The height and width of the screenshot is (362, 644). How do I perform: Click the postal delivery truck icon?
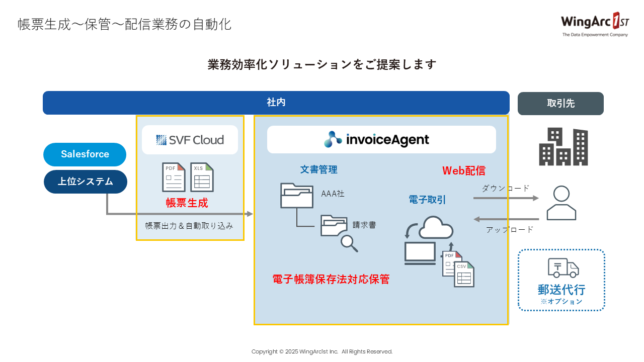coord(563,267)
